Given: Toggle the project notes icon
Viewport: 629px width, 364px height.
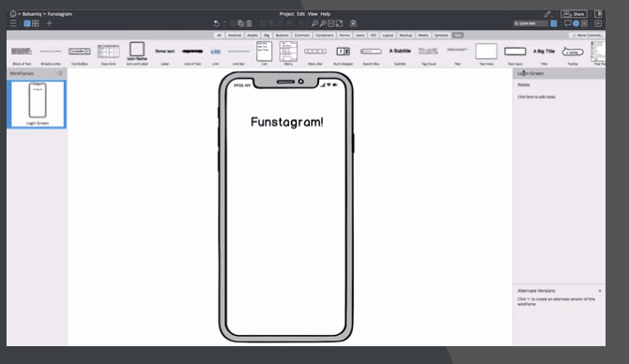Looking at the screenshot, I should pyautogui.click(x=584, y=23).
